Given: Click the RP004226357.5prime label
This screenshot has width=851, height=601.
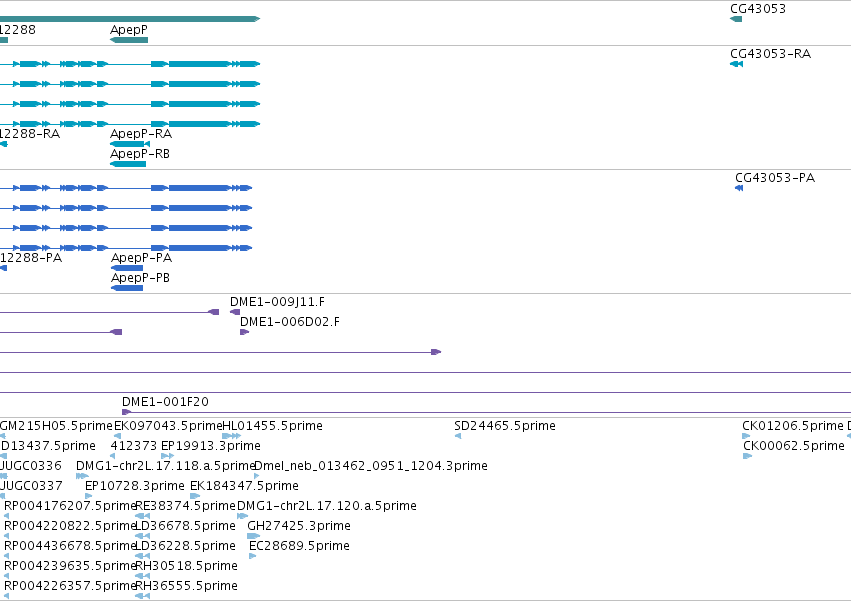Looking at the screenshot, I should tap(70, 586).
